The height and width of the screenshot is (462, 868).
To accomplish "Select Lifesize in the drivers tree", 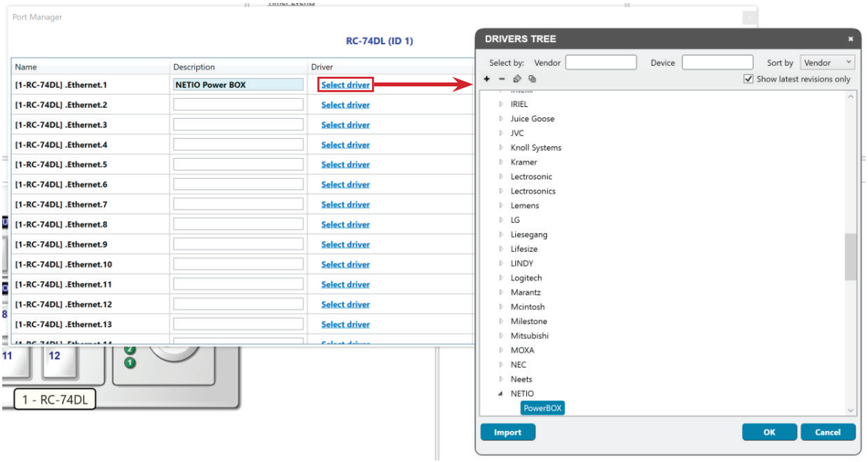I will 524,249.
